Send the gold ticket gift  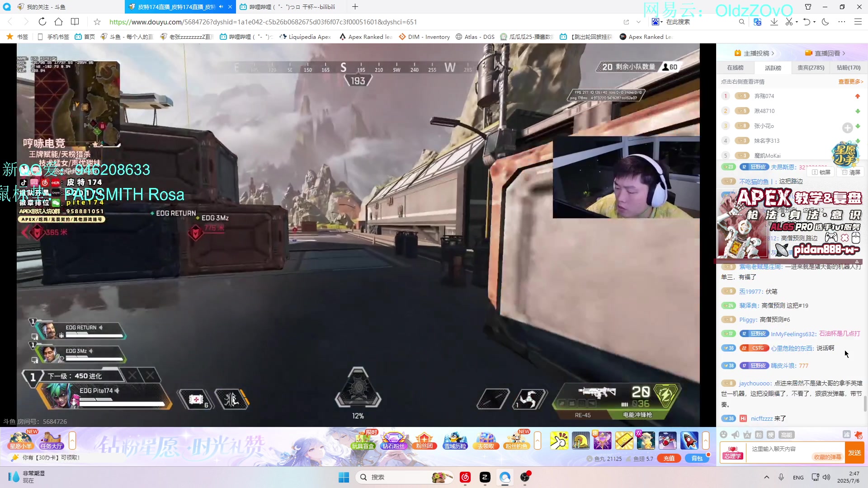click(624, 440)
